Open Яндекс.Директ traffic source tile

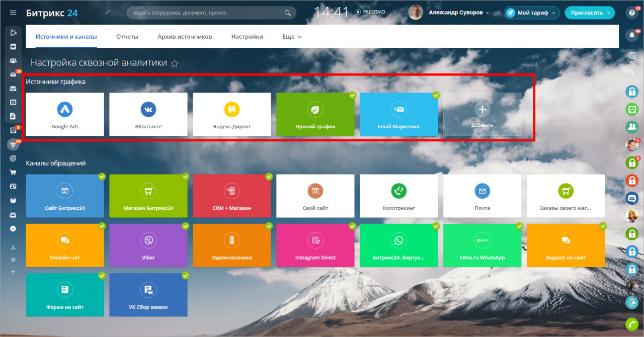coord(232,114)
